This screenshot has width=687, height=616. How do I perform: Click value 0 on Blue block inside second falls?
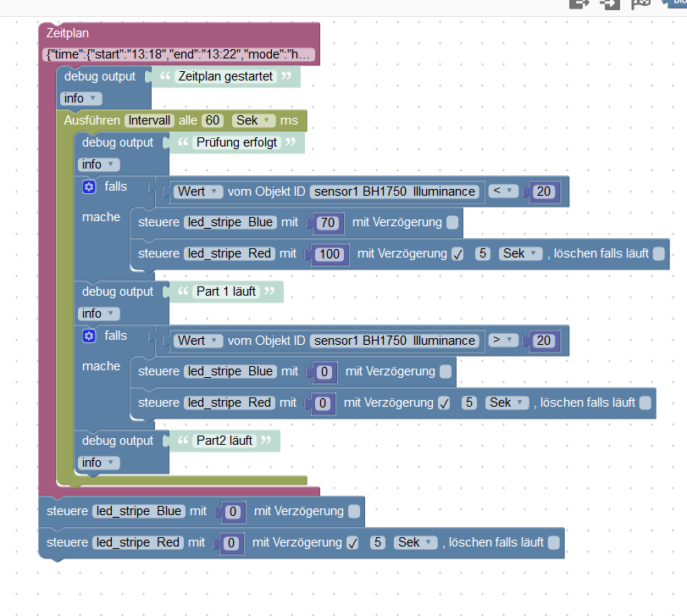tap(324, 372)
